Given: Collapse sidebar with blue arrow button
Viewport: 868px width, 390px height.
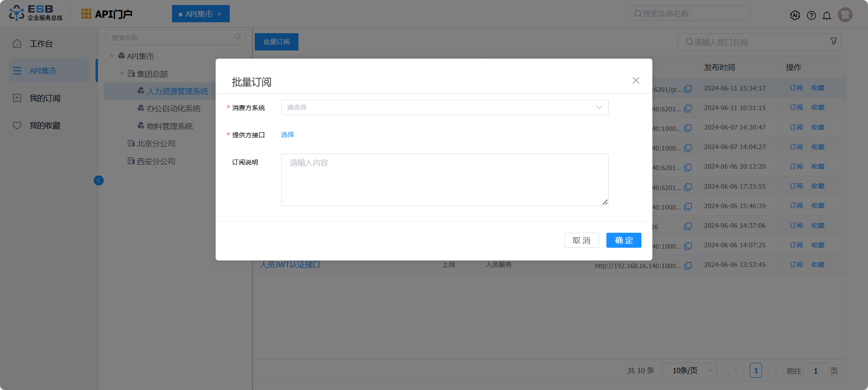Looking at the screenshot, I should pyautogui.click(x=99, y=180).
